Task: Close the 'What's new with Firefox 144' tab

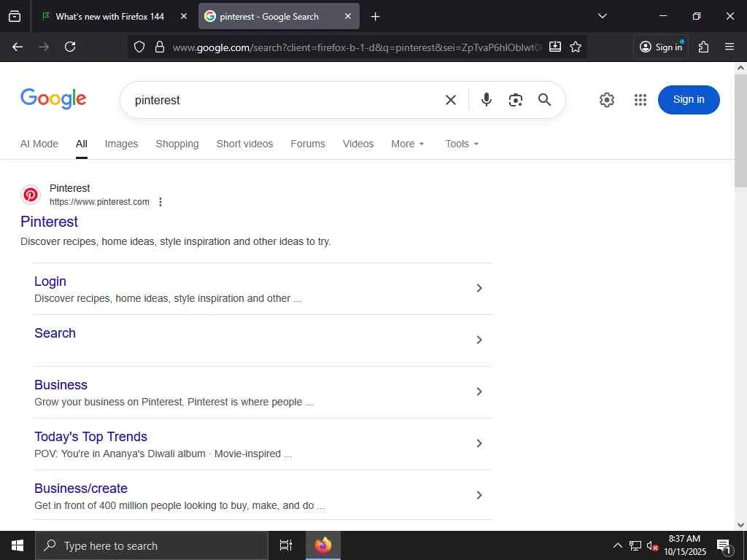Action: pyautogui.click(x=184, y=16)
